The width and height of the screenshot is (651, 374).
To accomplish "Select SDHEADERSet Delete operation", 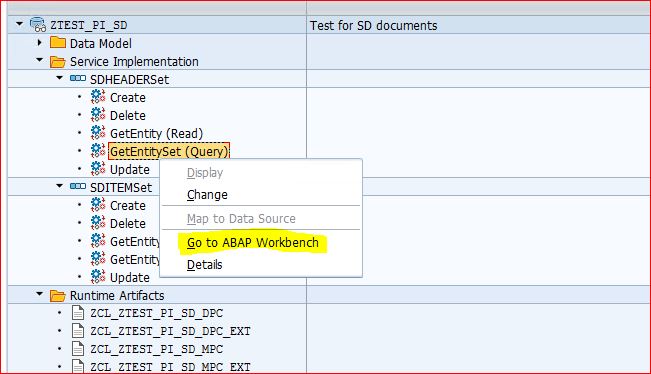I will 128,116.
